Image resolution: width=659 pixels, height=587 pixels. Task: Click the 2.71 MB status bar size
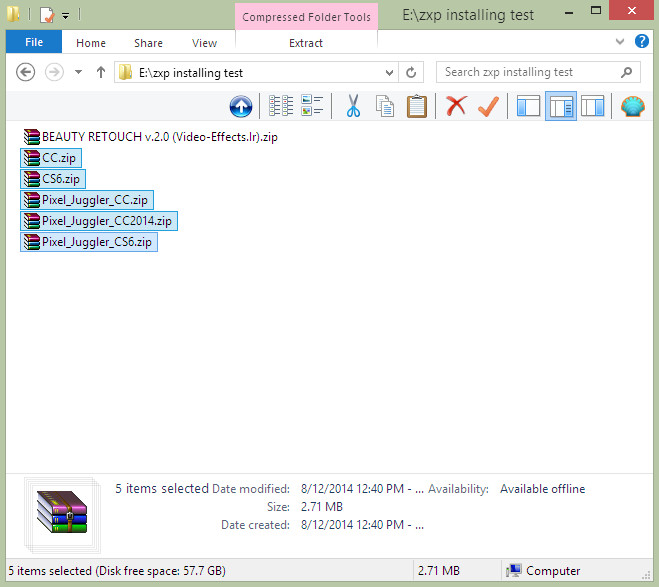(x=438, y=571)
